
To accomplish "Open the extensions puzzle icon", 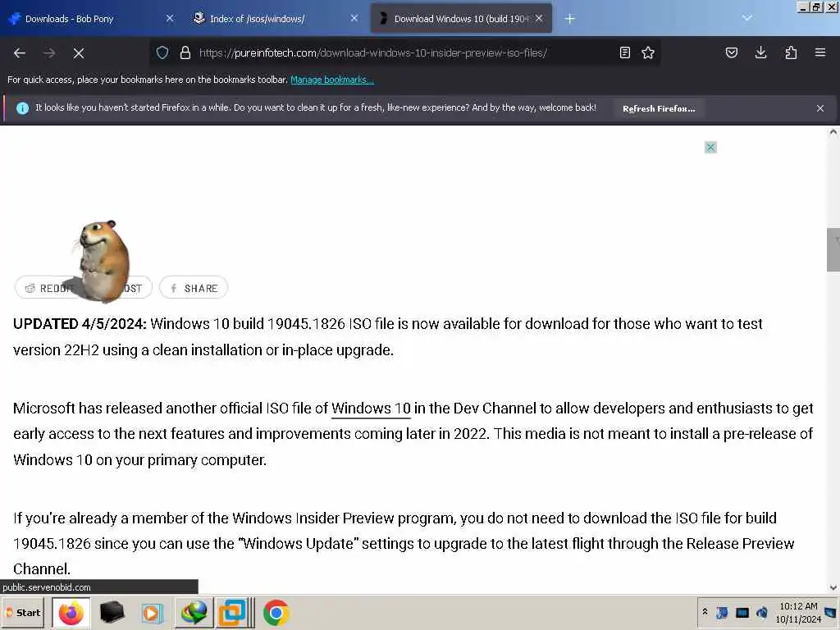I will point(791,52).
